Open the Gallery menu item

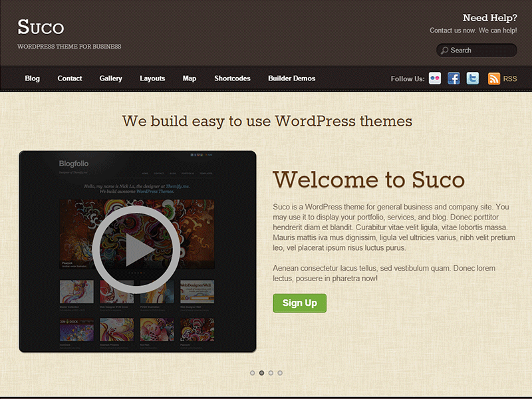pos(111,78)
